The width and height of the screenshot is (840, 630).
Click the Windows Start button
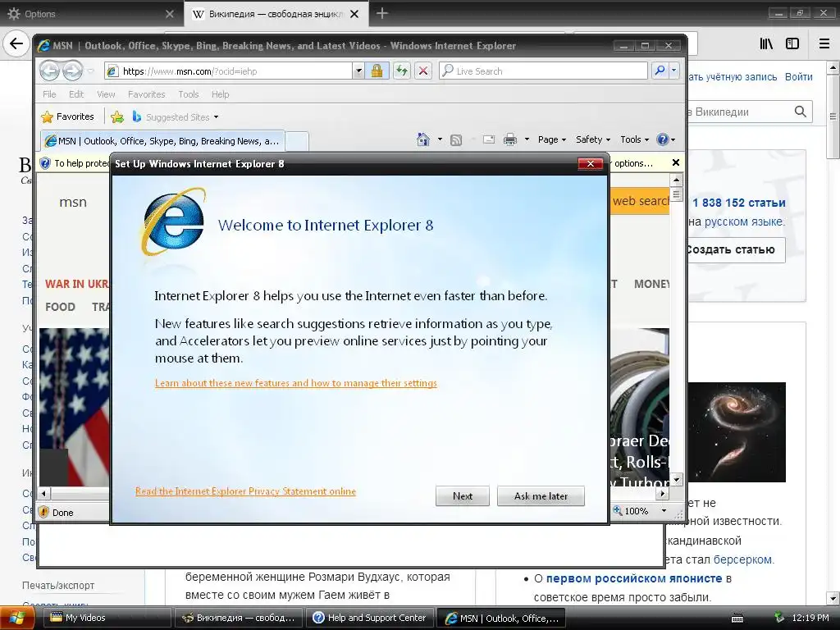pos(17,619)
